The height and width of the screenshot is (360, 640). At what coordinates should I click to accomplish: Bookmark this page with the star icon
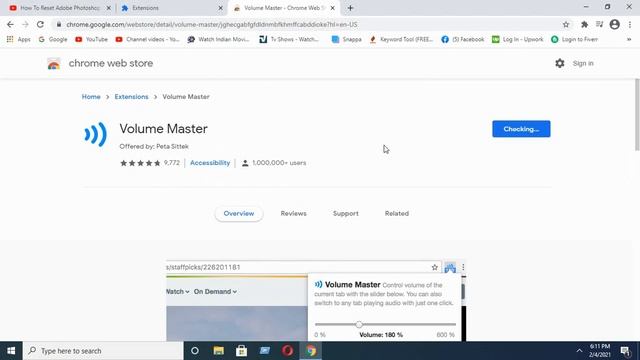[566, 24]
